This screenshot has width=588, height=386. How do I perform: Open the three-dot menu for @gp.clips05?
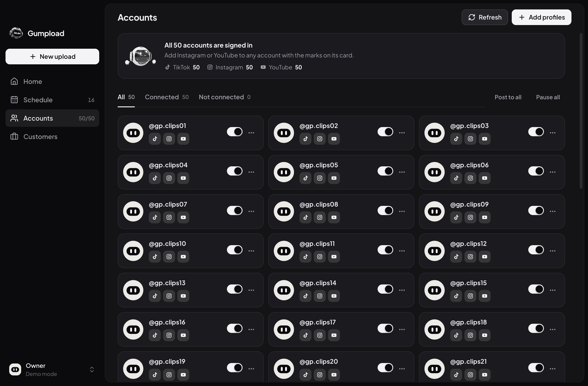coord(402,172)
